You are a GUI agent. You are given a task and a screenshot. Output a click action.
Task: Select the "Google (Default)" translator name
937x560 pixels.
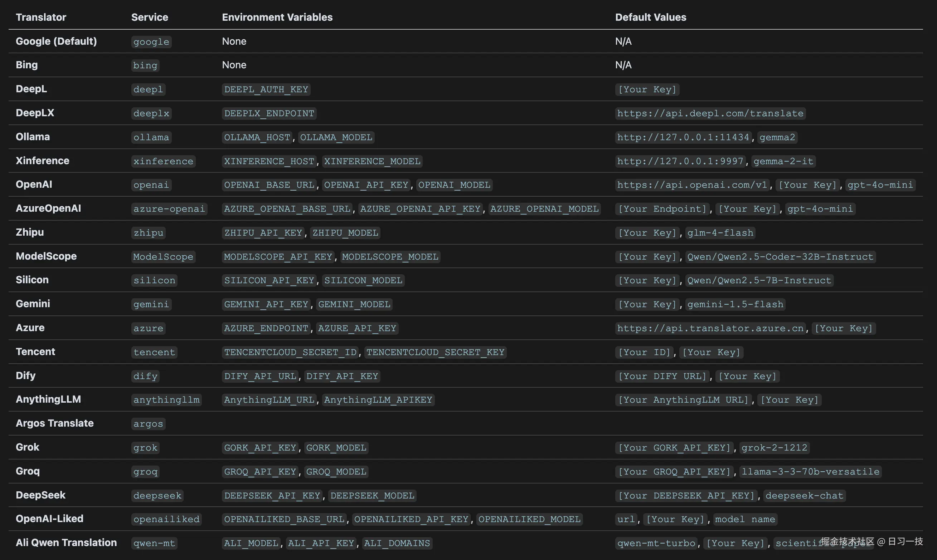click(56, 41)
